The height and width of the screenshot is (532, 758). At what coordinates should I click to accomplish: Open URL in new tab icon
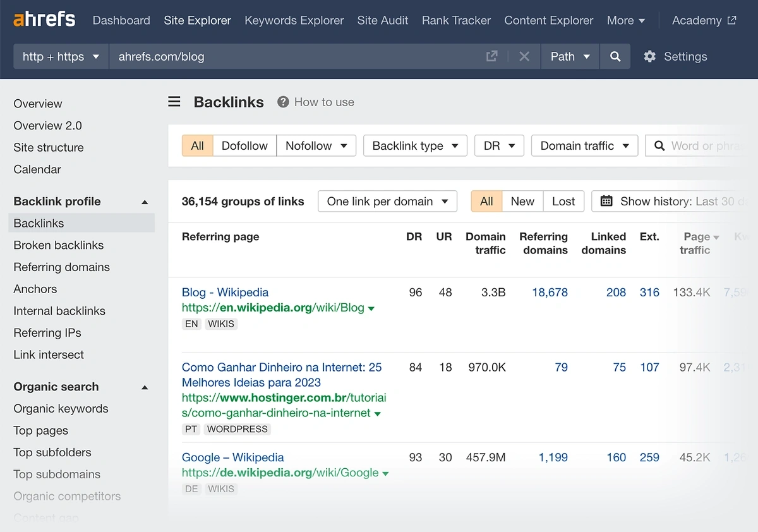coord(491,56)
